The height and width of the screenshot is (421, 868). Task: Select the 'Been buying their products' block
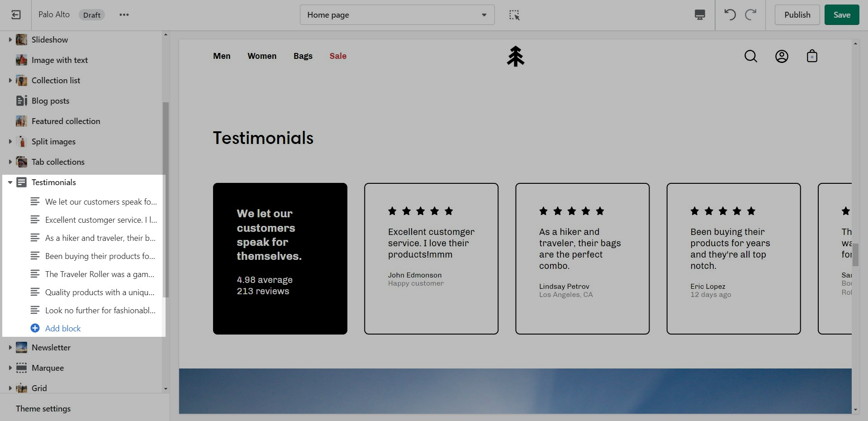coord(100,256)
